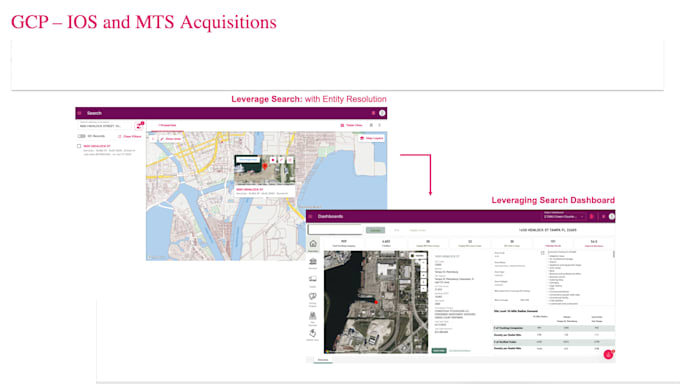Viewport: 680px width, 384px height.
Task: Toggle the All Records switch
Action: point(82,136)
